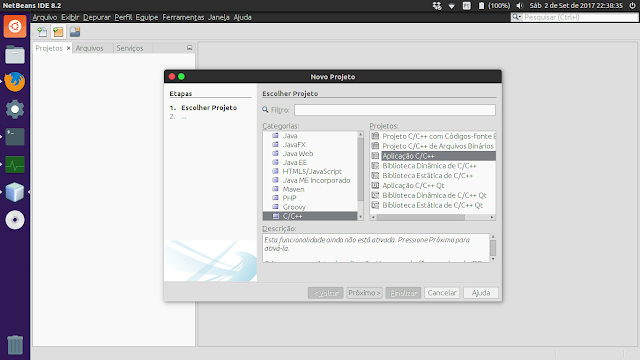Open the battery indicator menu

coord(494,6)
